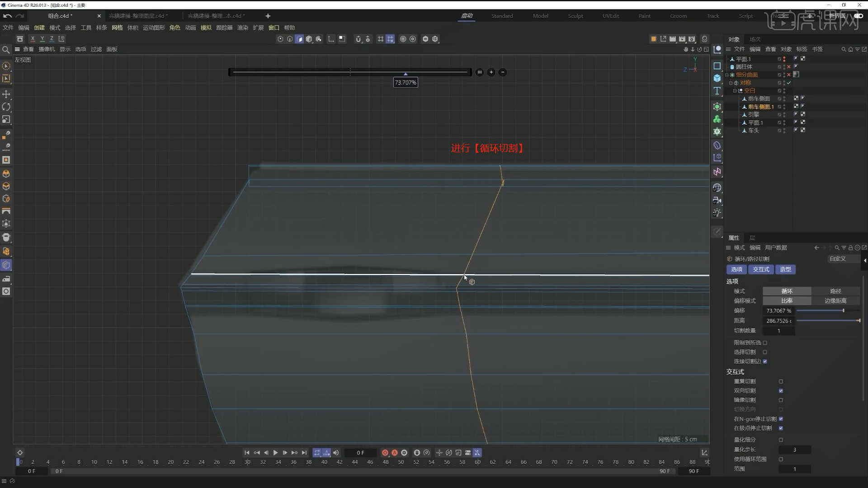
Task: Open the viewport 摄像机 dropdown menu
Action: pos(47,49)
